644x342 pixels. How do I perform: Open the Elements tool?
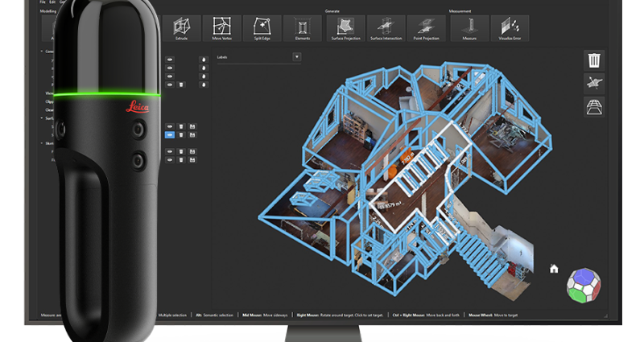(303, 28)
